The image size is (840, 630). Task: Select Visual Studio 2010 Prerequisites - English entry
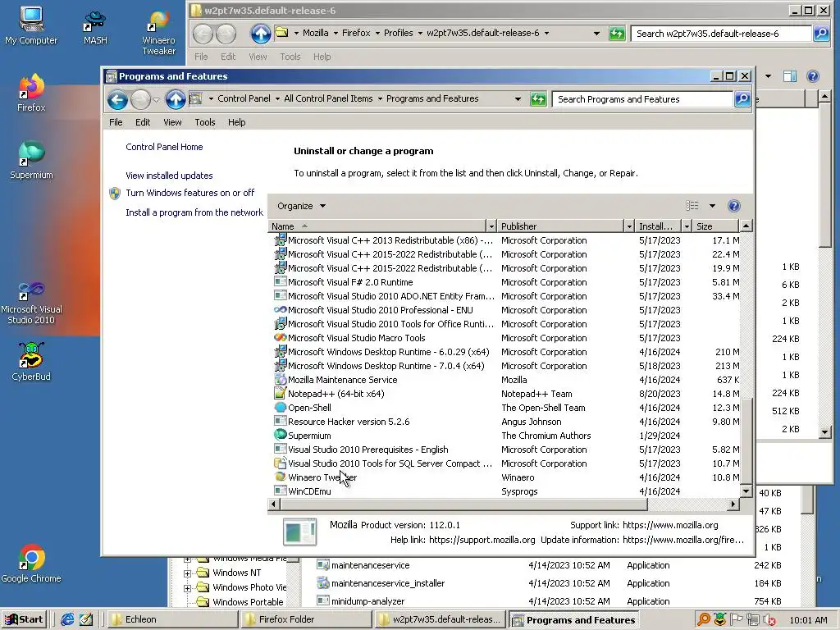coord(367,450)
